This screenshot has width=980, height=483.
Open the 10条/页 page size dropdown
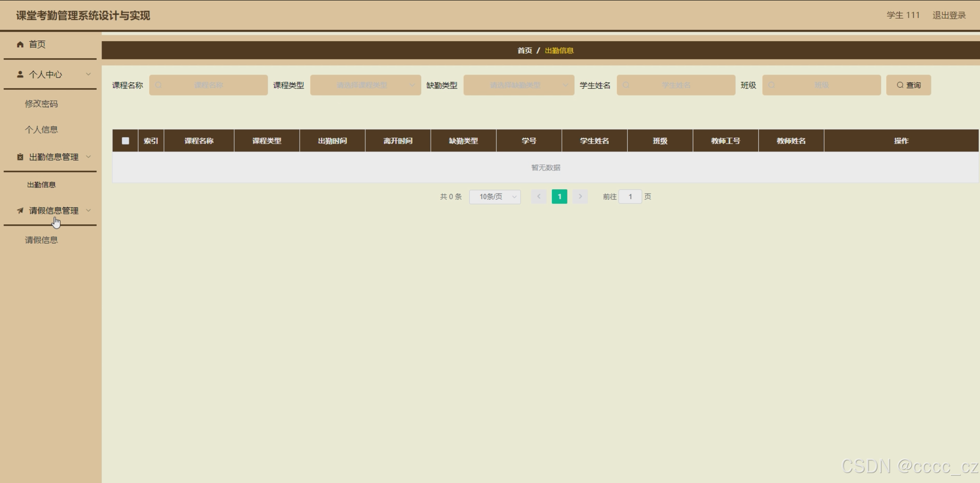point(495,197)
